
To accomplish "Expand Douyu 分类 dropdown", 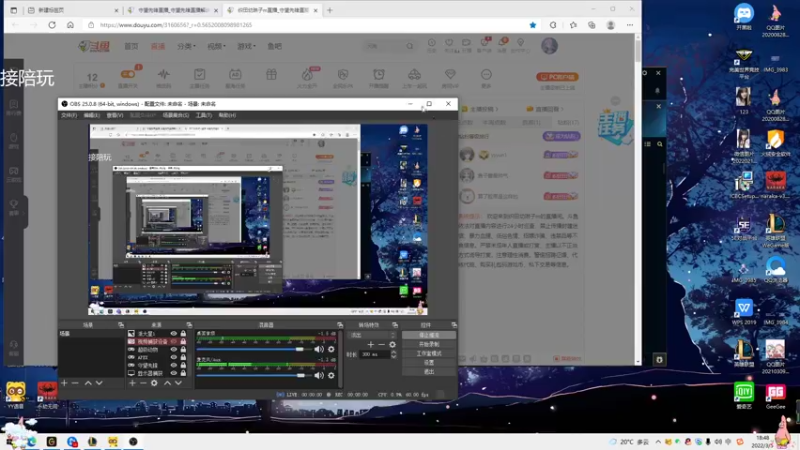I will [x=186, y=46].
